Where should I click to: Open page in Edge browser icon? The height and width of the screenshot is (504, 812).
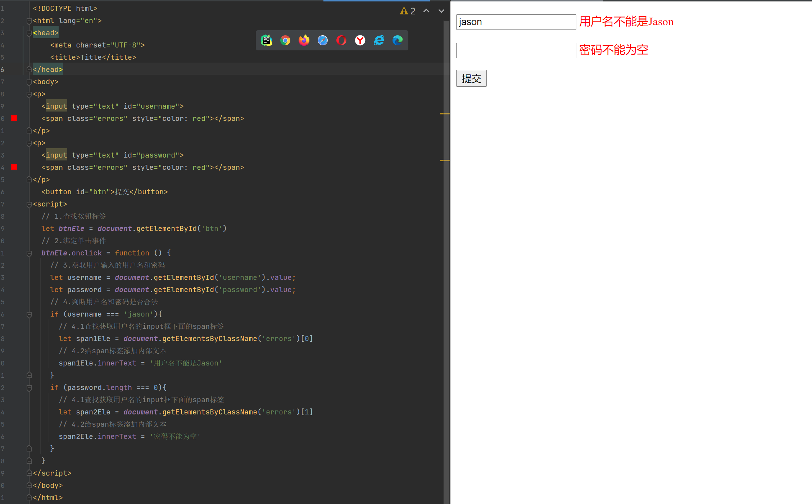[x=398, y=40]
